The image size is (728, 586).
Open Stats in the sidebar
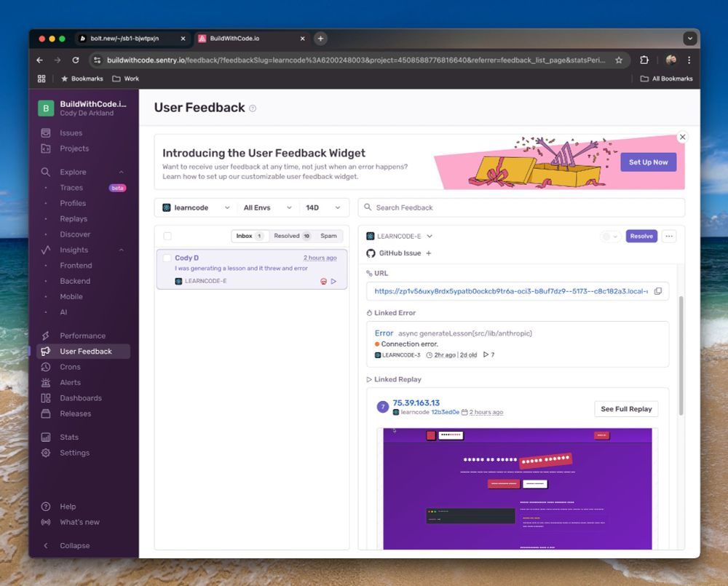(68, 437)
